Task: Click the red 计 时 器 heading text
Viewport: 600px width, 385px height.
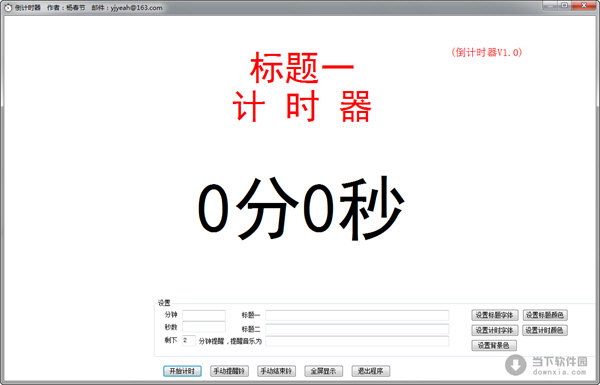Action: (x=302, y=106)
